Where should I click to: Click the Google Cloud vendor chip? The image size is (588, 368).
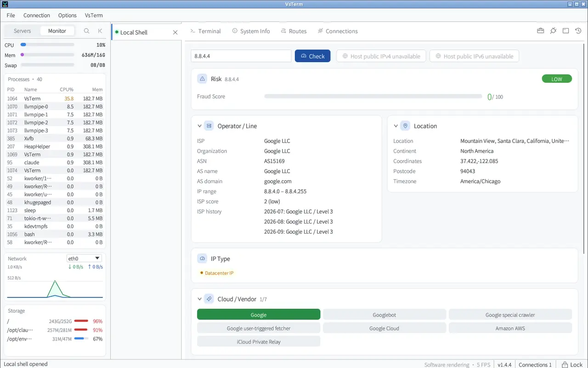tap(384, 328)
